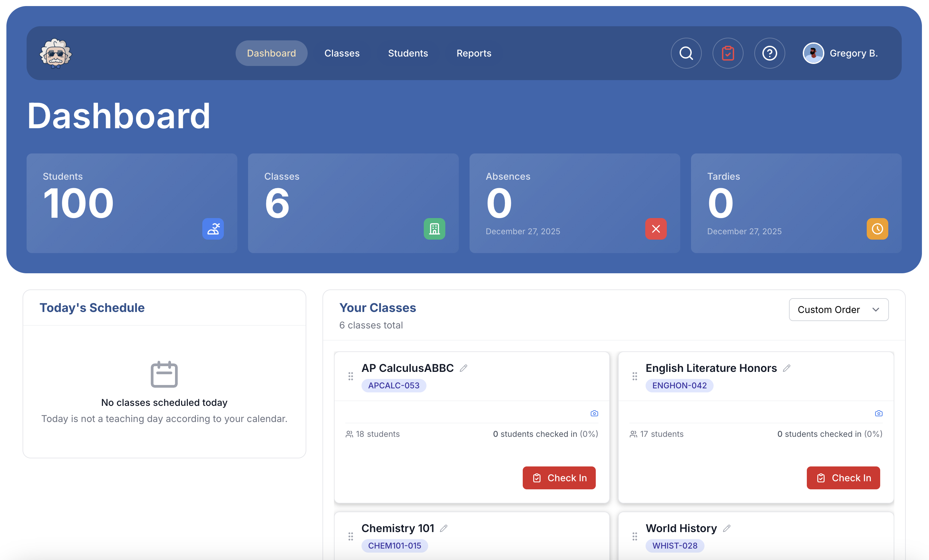Image resolution: width=929 pixels, height=560 pixels.
Task: Open the help question mark icon
Action: (769, 53)
